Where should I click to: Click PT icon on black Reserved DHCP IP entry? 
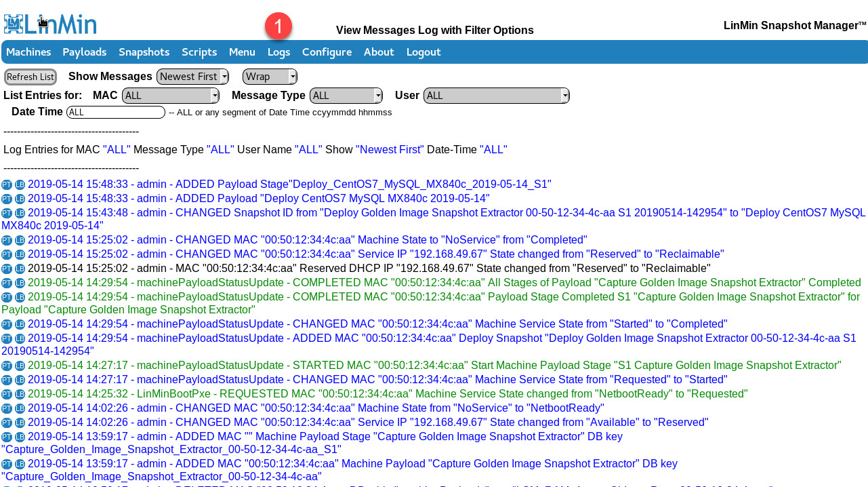(7, 269)
